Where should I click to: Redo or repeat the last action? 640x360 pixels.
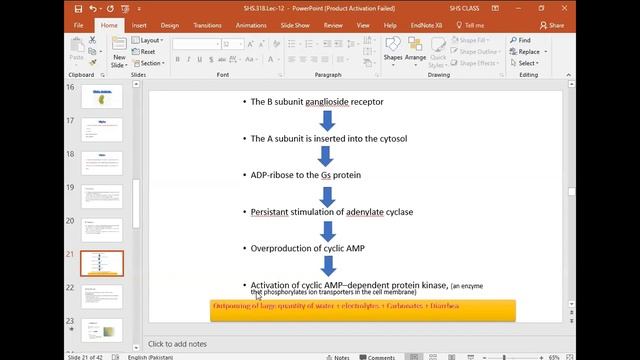click(110, 9)
